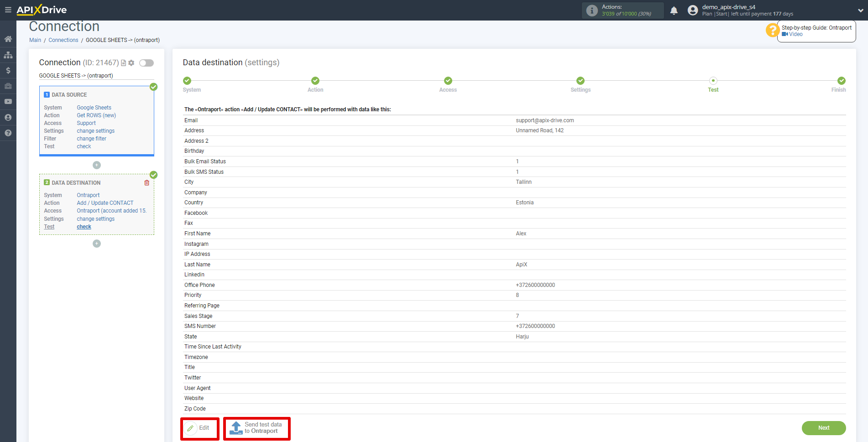This screenshot has height=442, width=868.
Task: Click the Support access link
Action: (86, 123)
